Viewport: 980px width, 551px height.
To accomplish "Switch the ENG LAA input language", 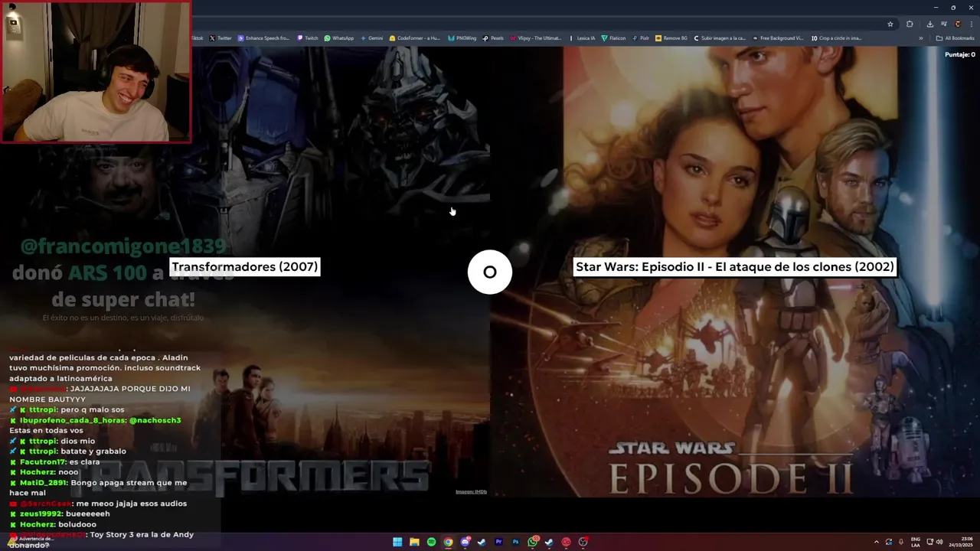I will point(916,542).
